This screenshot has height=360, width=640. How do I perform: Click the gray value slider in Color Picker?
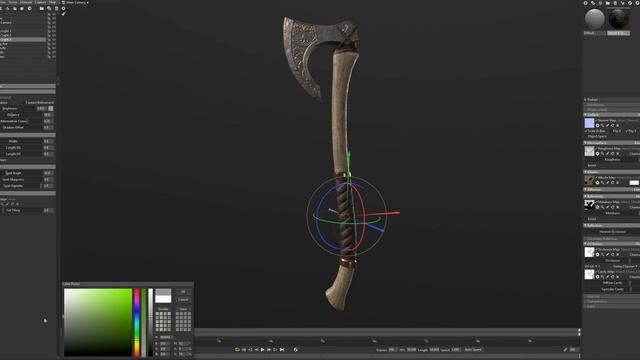pos(151,322)
